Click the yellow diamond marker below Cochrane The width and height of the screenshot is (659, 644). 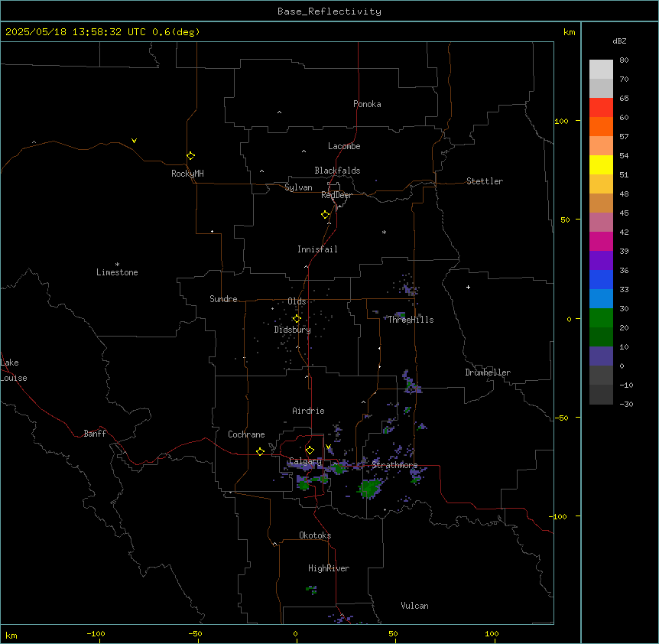(260, 451)
